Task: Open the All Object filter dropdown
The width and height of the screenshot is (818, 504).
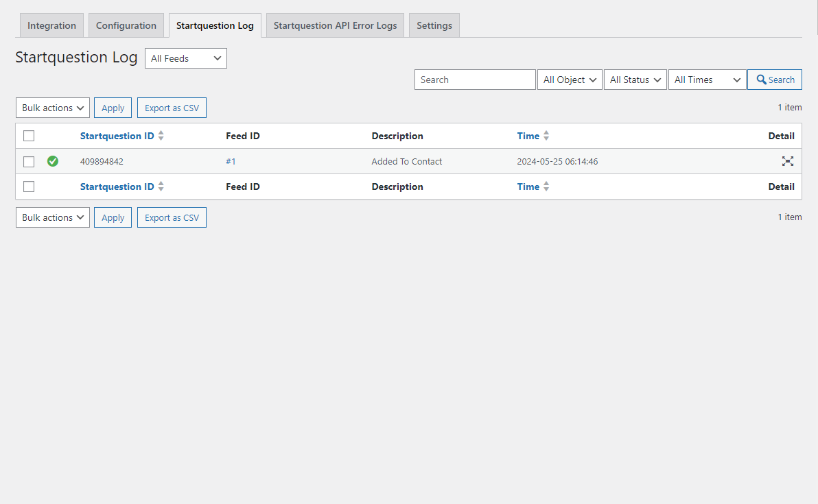Action: tap(570, 80)
